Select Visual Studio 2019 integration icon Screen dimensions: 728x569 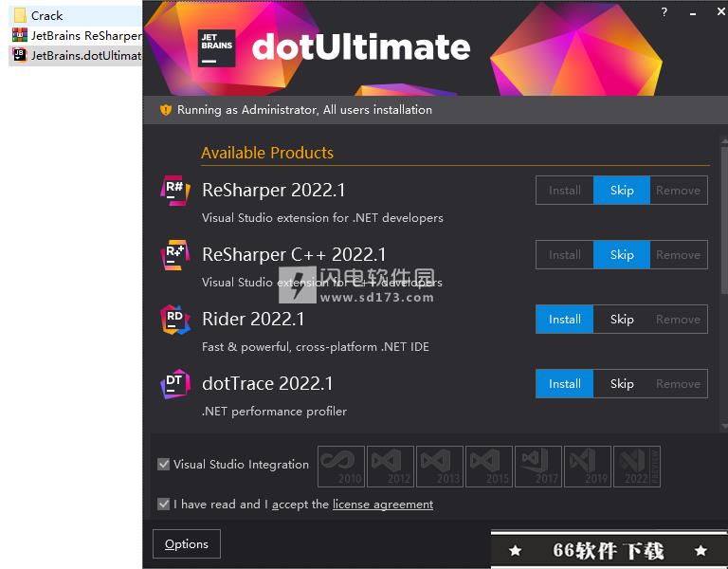coord(588,467)
